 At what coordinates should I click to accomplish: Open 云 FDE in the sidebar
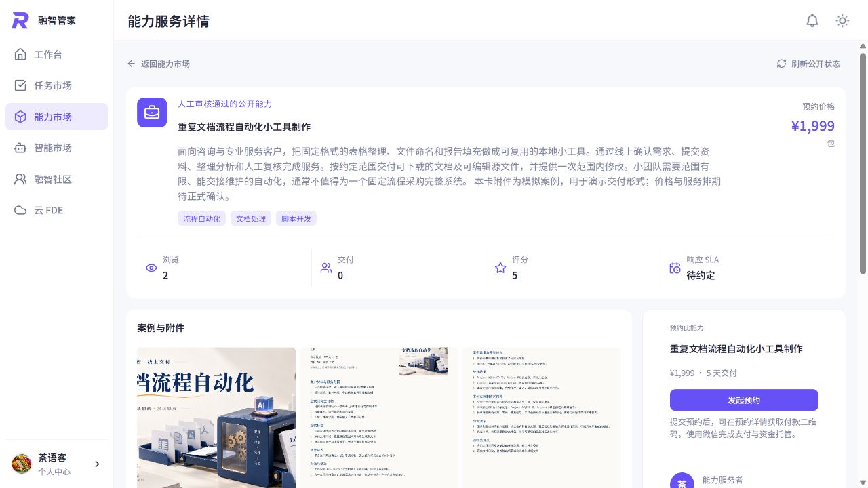56,210
